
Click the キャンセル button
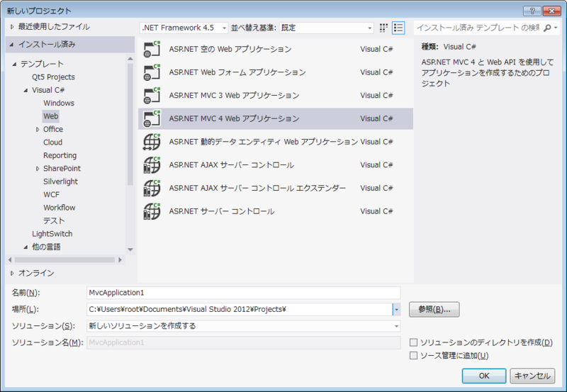(532, 376)
